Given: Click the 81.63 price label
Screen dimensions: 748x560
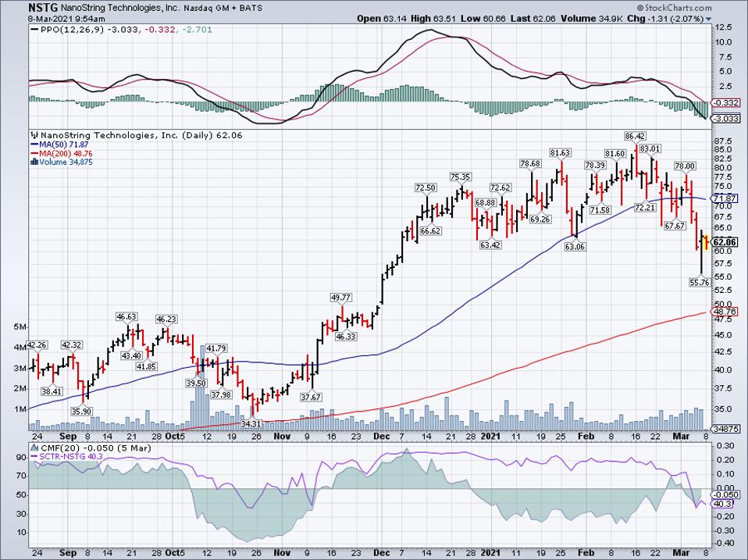Looking at the screenshot, I should (x=560, y=153).
